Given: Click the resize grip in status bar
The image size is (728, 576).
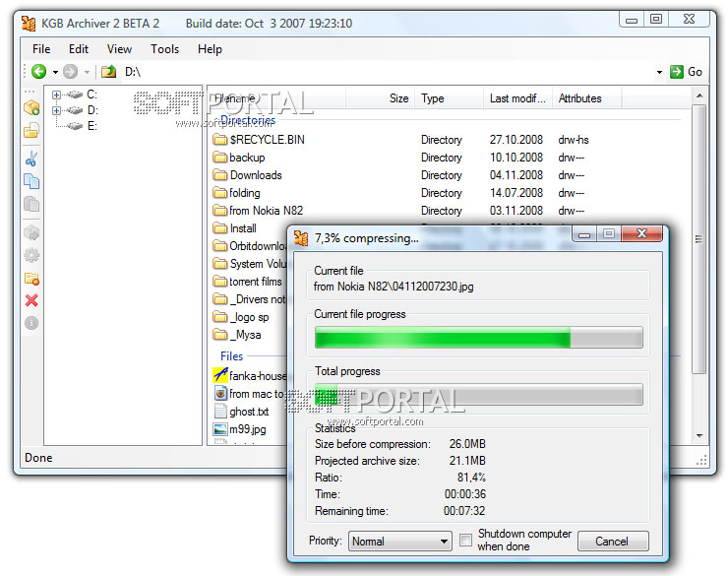Looking at the screenshot, I should pos(701,461).
